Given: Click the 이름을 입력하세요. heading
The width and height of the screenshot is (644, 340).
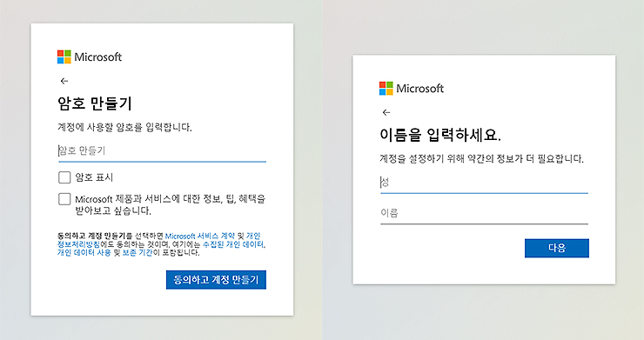Looking at the screenshot, I should [440, 135].
